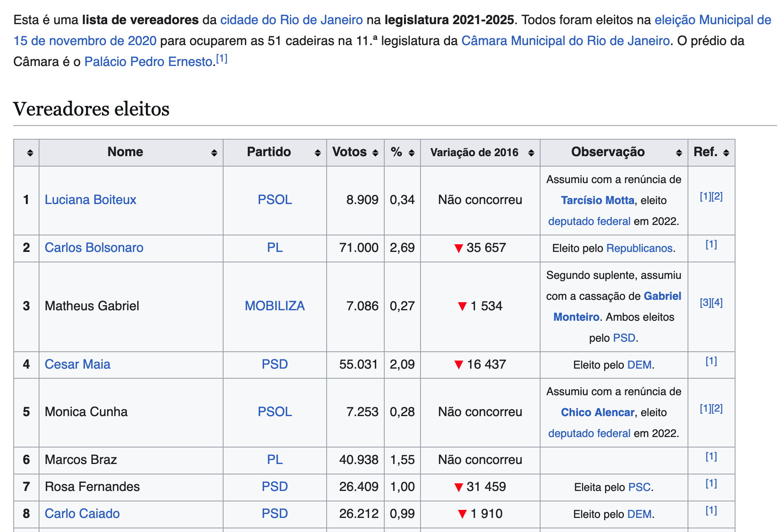The image size is (779, 532).
Task: Sort table by Partido column arrows
Action: [x=317, y=153]
